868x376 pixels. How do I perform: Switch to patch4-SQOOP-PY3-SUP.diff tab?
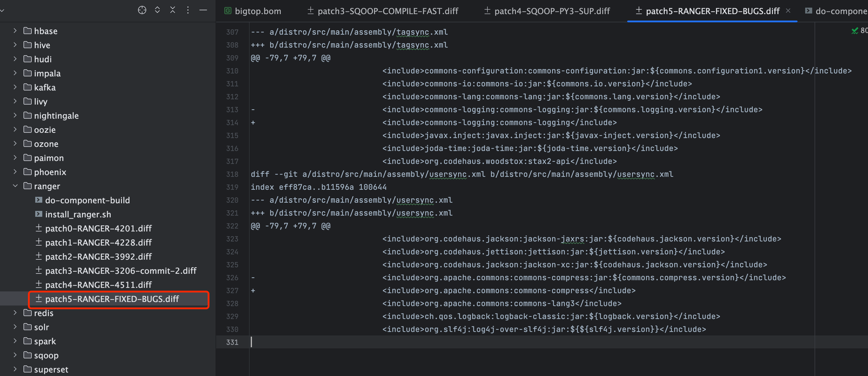(x=547, y=11)
